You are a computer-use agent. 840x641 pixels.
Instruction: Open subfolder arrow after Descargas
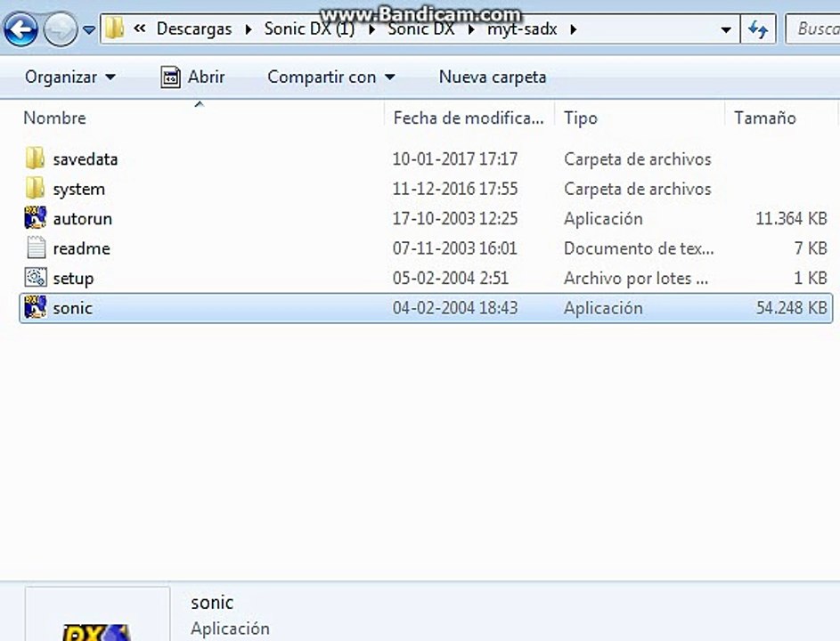coord(249,28)
